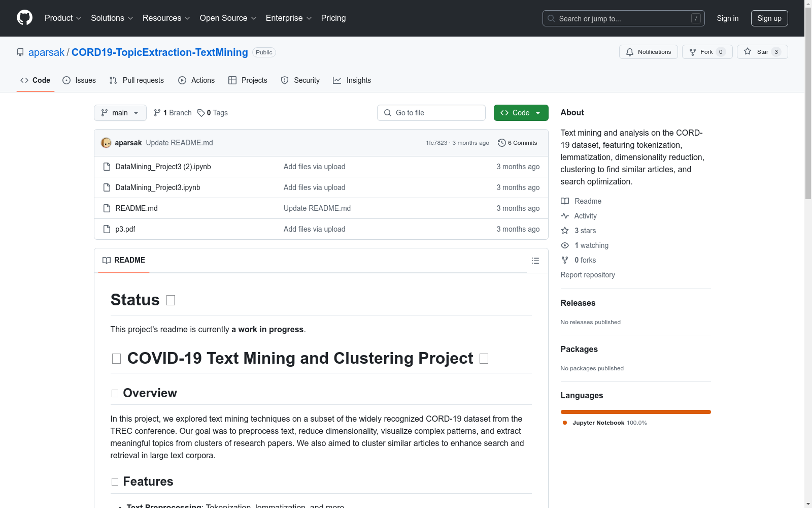Click Jupyter Notebook 100.0% language link
The width and height of the screenshot is (812, 508).
point(605,423)
